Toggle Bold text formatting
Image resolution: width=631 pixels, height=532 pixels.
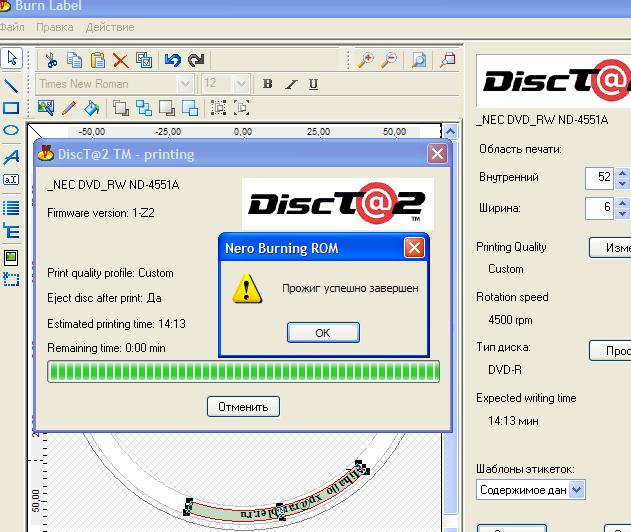pyautogui.click(x=267, y=84)
